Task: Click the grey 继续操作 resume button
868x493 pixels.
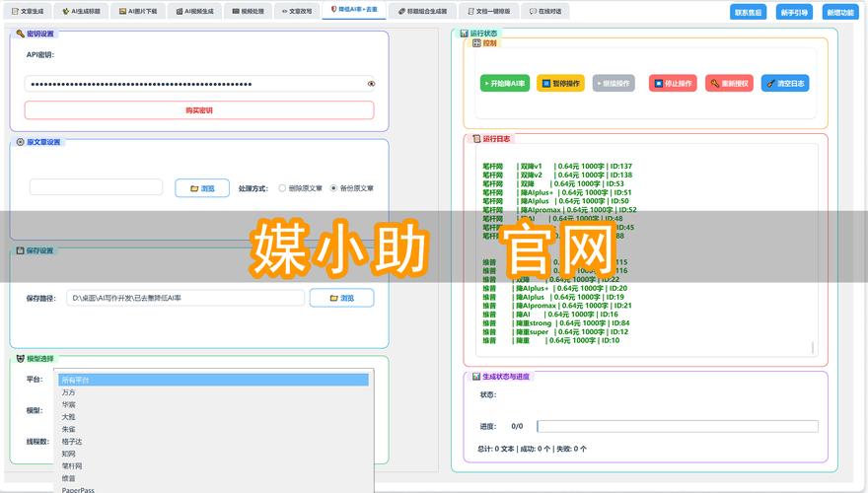Action: pos(614,84)
